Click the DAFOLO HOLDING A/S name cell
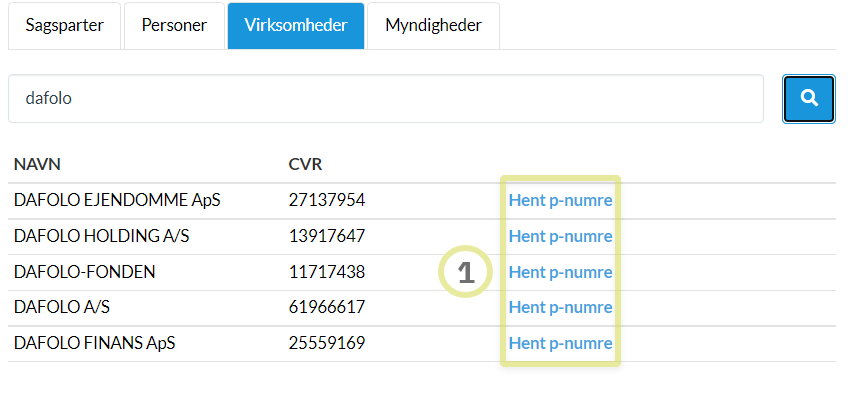Image resolution: width=851 pixels, height=400 pixels. (101, 236)
